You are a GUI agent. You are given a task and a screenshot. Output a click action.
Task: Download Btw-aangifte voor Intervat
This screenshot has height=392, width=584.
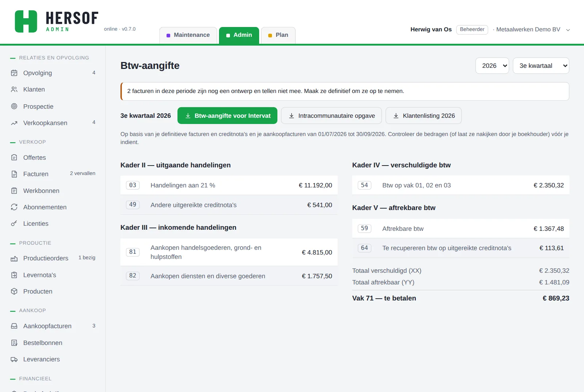[227, 116]
